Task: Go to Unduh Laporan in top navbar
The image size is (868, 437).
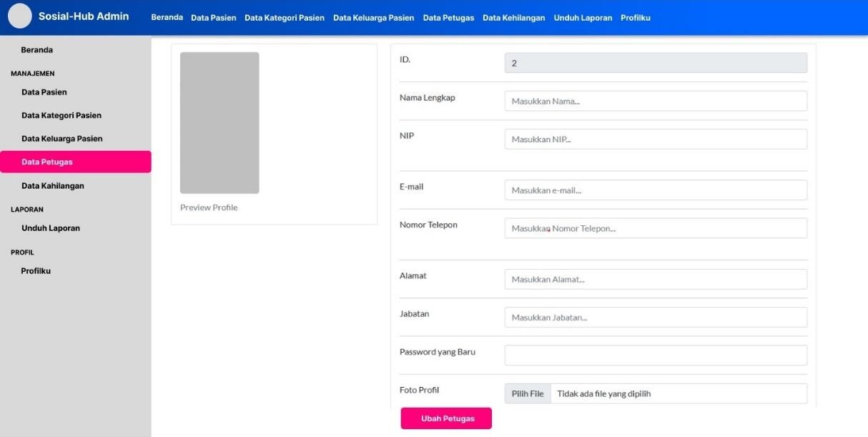Action: pyautogui.click(x=583, y=18)
